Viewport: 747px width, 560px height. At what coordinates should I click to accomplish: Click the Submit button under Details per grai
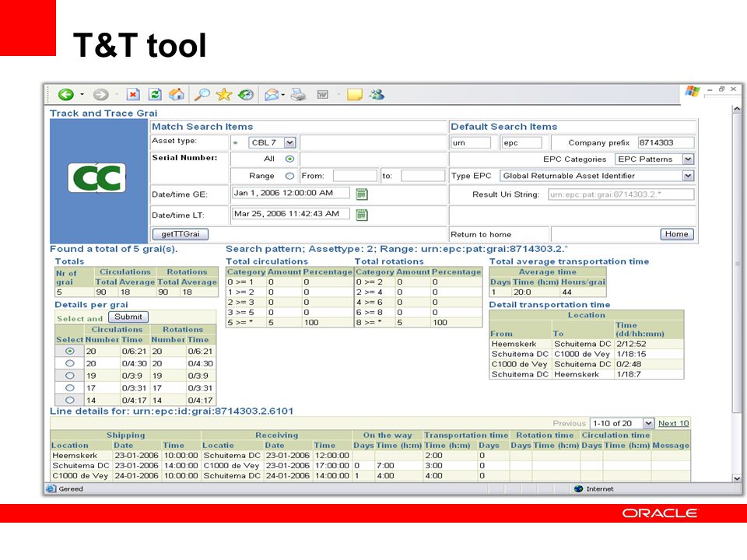pyautogui.click(x=128, y=317)
